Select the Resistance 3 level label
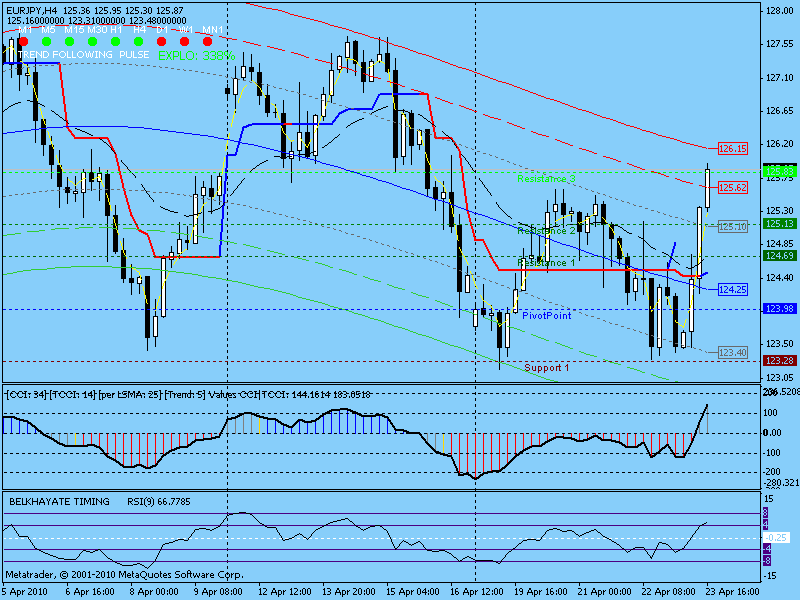800x600 pixels. click(x=546, y=178)
